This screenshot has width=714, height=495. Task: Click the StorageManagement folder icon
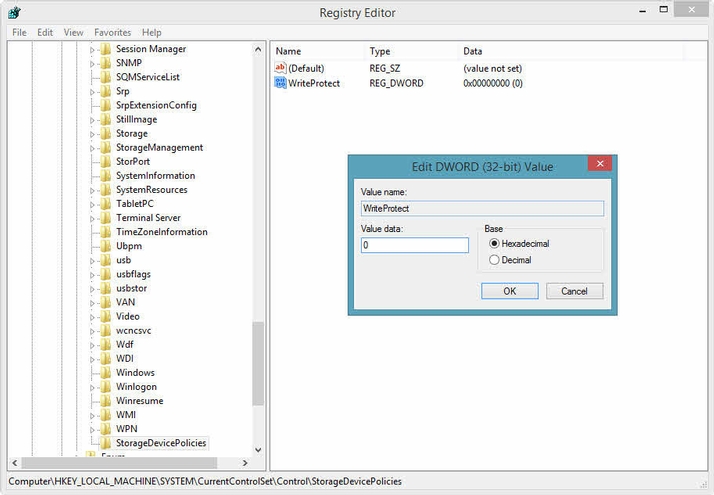106,148
